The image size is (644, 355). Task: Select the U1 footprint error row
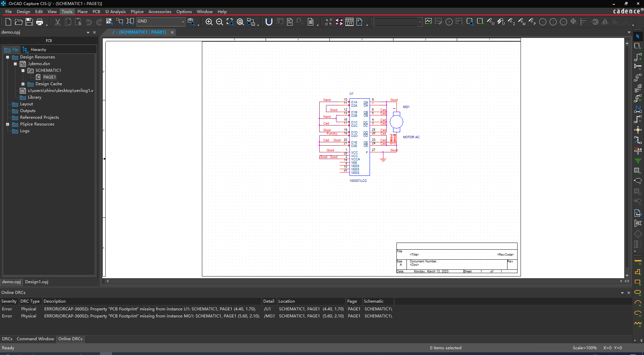[x=150, y=309]
